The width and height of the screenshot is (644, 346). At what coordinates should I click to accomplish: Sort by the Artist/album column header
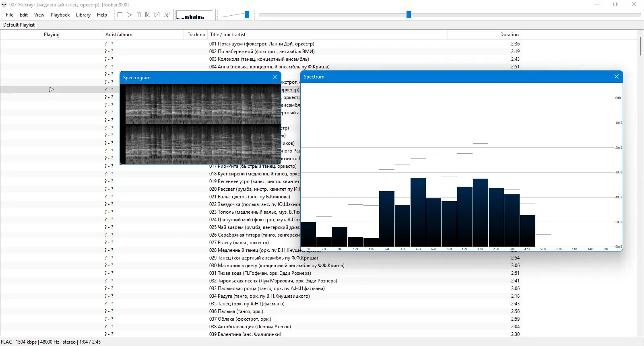click(x=143, y=35)
